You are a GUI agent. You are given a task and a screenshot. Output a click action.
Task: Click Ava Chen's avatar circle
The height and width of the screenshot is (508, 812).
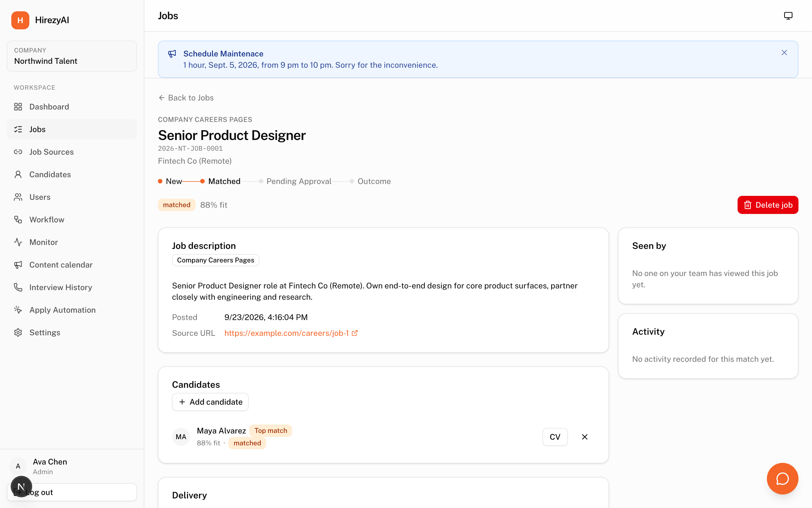pyautogui.click(x=18, y=466)
